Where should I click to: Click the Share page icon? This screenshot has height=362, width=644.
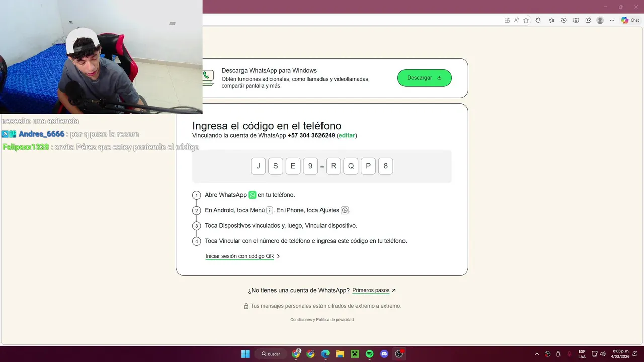pos(588,20)
